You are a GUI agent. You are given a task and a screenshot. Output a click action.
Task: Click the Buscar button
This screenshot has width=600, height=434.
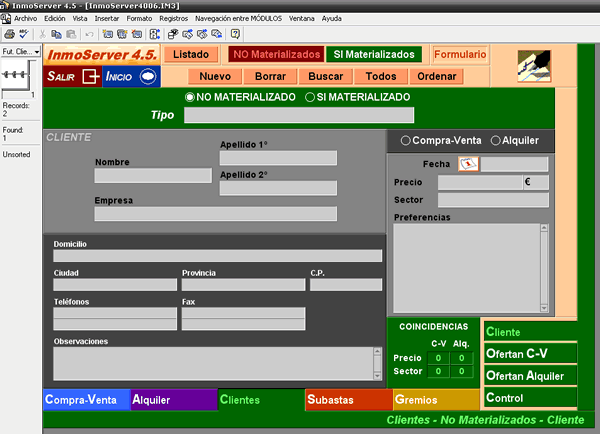coord(325,76)
